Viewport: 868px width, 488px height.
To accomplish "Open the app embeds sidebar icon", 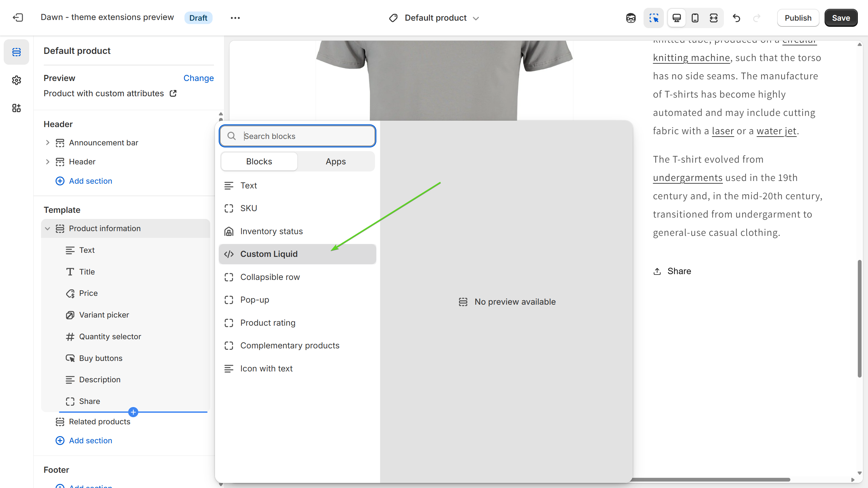I will 16,108.
